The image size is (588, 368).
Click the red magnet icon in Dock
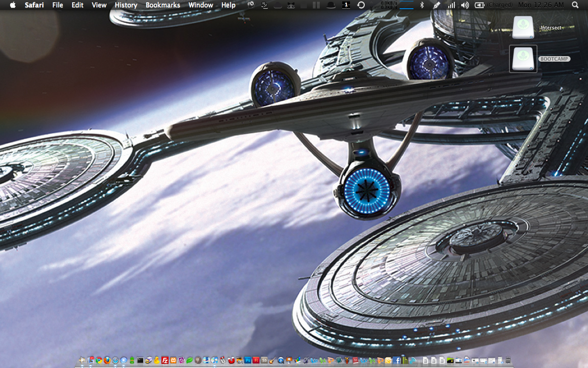coord(231,360)
